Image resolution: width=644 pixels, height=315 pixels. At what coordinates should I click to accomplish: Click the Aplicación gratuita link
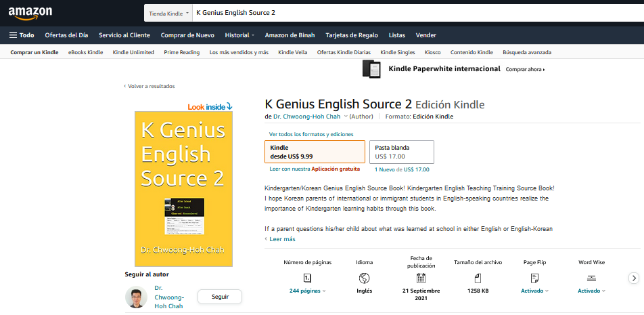[336, 169]
